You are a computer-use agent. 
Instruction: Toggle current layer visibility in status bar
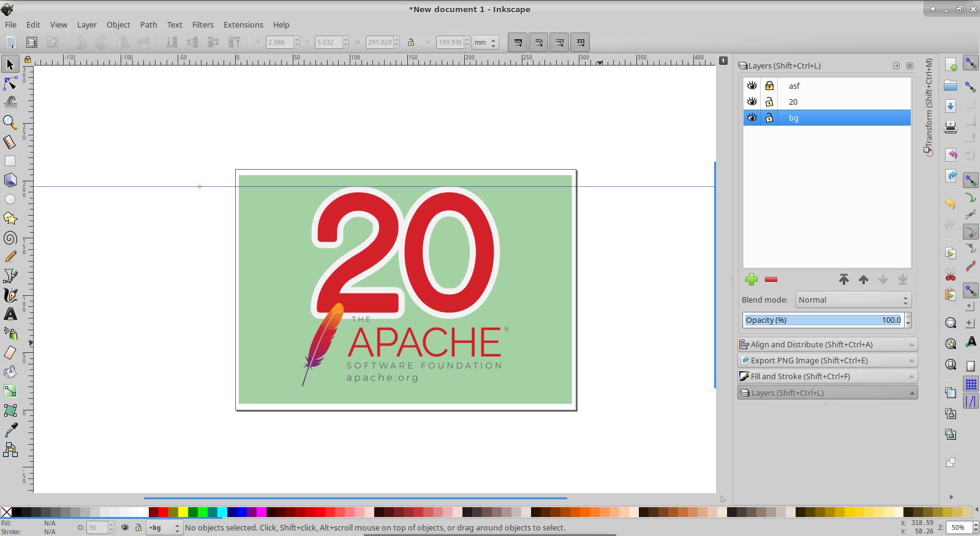click(x=125, y=527)
